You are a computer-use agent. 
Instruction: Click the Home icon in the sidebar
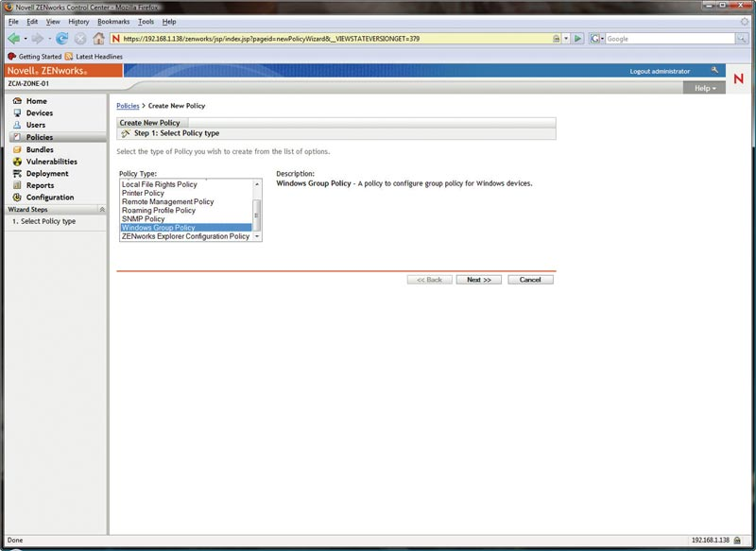tap(17, 101)
